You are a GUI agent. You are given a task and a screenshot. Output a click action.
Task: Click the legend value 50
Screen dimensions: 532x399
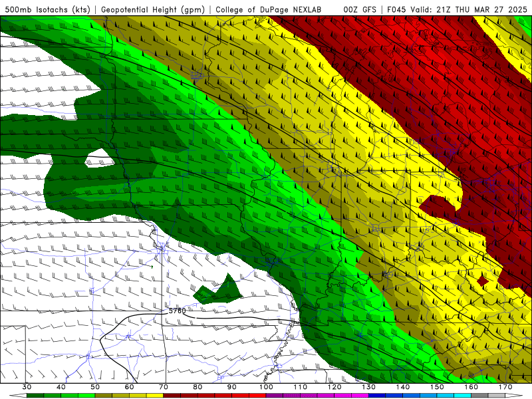(x=95, y=387)
